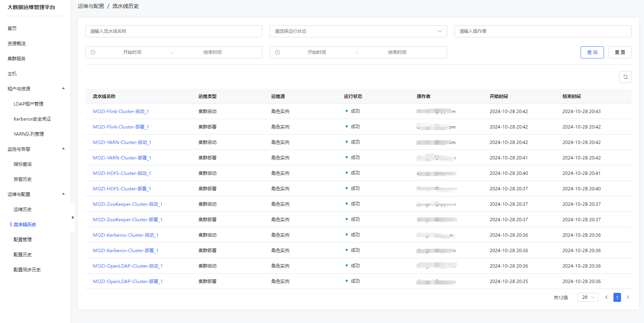Click 开始时间 in second date range
The height and width of the screenshot is (323, 644).
(317, 52)
